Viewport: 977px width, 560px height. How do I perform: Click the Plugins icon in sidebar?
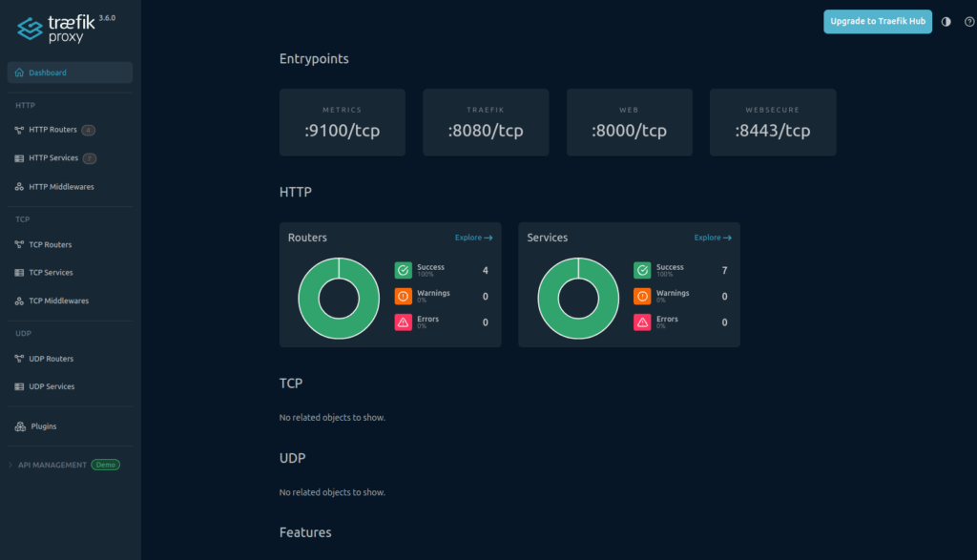20,426
